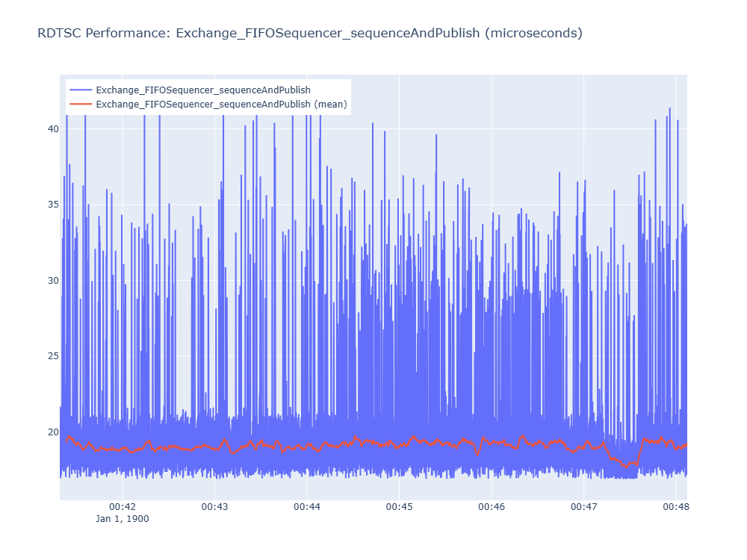747x560 pixels.
Task: Click the 40 y-axis tick label
Action: click(x=53, y=129)
